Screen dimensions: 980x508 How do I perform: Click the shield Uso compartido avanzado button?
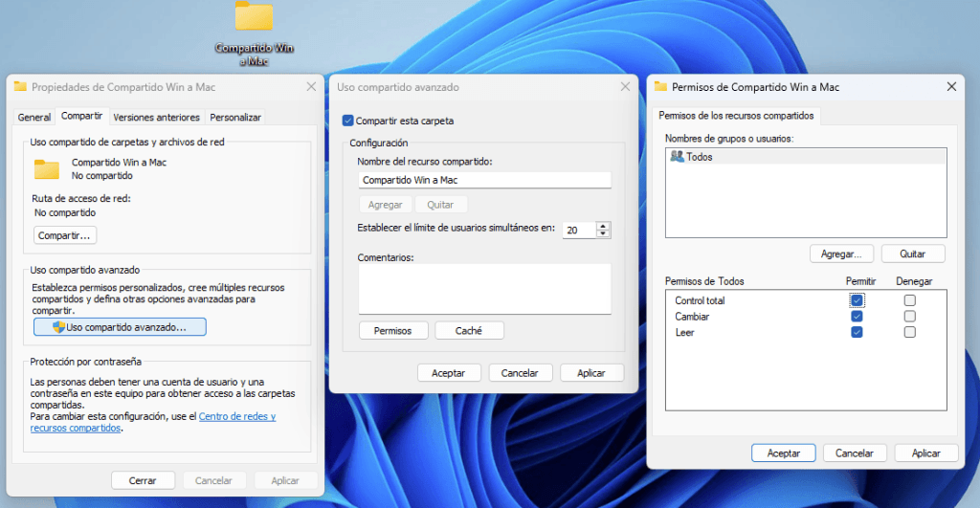(x=120, y=327)
